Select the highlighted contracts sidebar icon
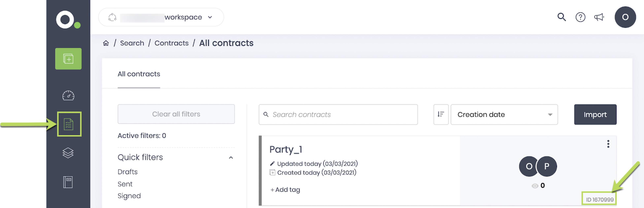The image size is (644, 208). point(69,124)
